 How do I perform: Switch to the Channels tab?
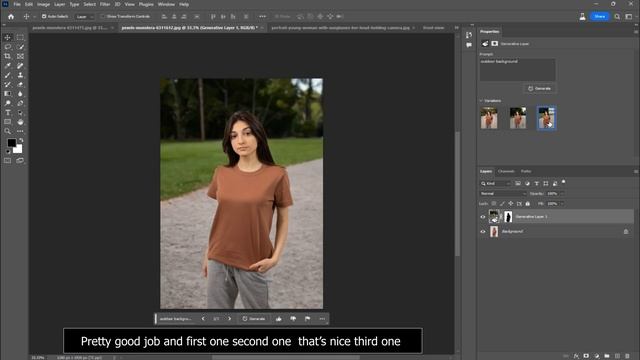pos(506,171)
